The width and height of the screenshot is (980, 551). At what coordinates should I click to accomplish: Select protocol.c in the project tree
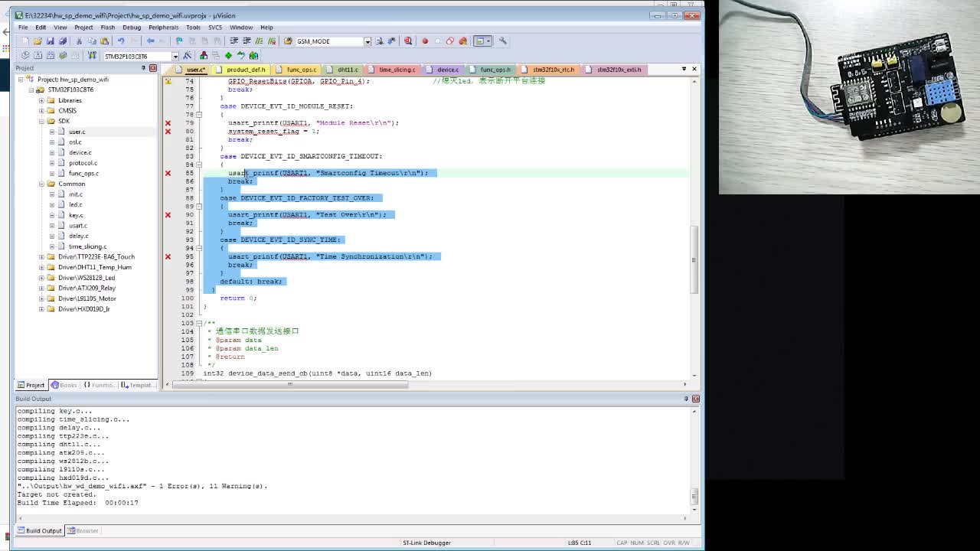[83, 163]
